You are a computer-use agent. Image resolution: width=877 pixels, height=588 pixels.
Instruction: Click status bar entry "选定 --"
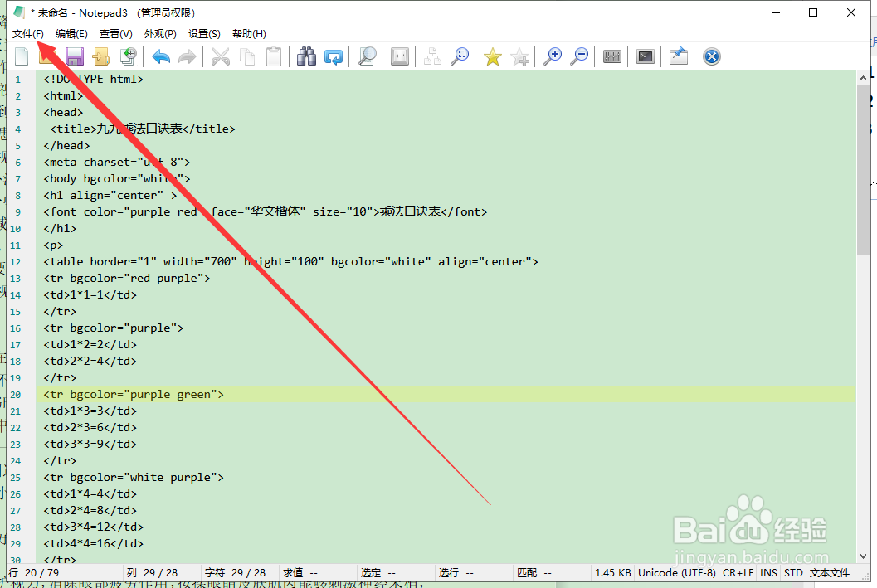[378, 572]
